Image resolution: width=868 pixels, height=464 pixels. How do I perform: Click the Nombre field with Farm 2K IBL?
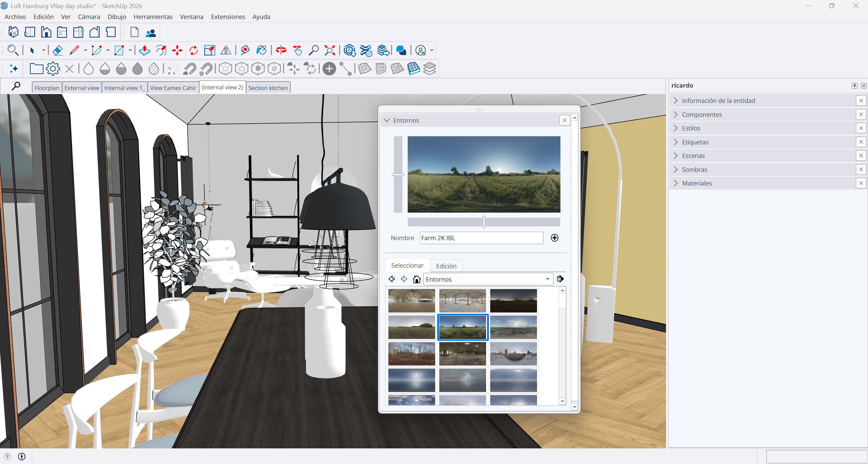click(481, 238)
